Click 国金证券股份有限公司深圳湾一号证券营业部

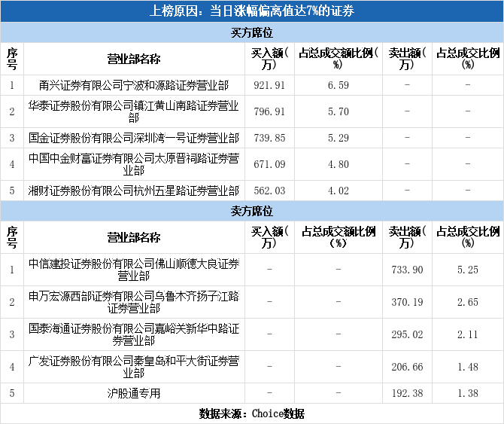click(x=134, y=138)
